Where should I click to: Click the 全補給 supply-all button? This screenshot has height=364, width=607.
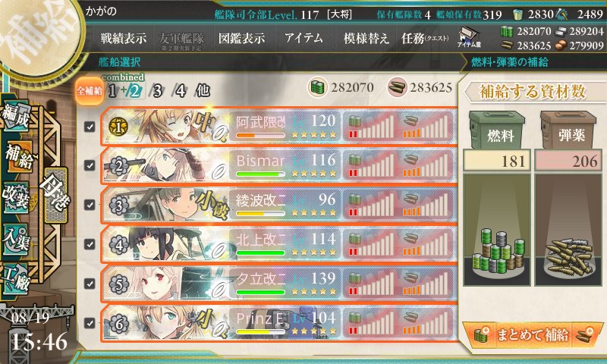pos(90,91)
